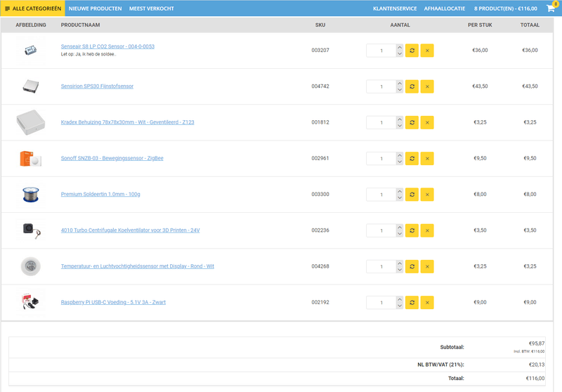Refresh quantity for Temperatuur- en Luchtvochtigheidssensor row
Screen dimensions: 562x392
coord(412,266)
